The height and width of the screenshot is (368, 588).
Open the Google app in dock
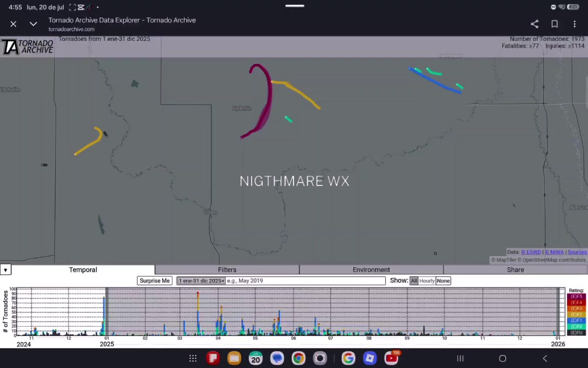tap(349, 358)
